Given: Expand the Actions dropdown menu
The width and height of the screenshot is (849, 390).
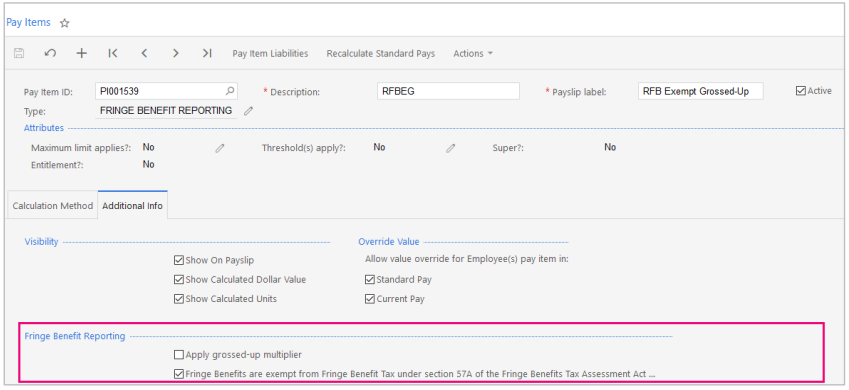Looking at the screenshot, I should (x=473, y=54).
